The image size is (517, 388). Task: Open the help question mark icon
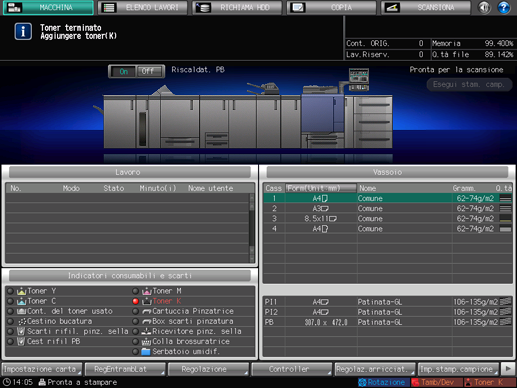(503, 7)
